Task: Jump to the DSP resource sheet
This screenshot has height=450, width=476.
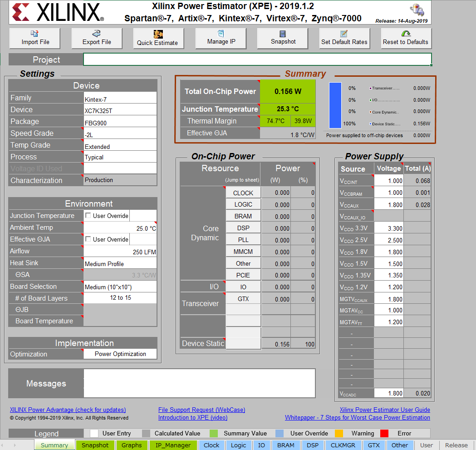Action: tap(243, 228)
